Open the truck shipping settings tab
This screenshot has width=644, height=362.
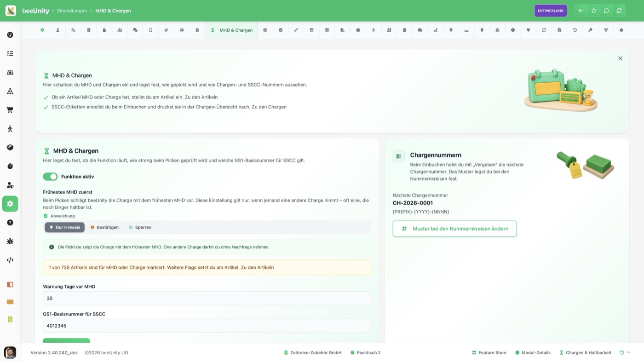(420, 30)
